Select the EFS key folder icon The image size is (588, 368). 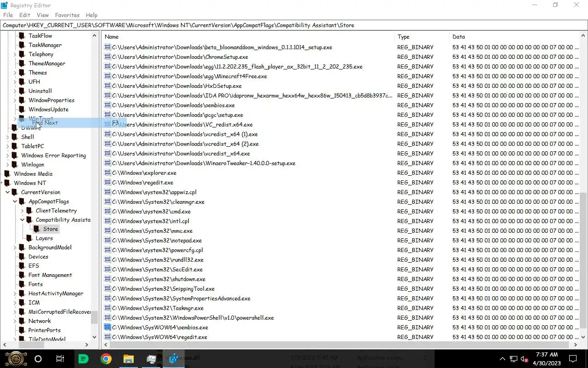pos(22,266)
